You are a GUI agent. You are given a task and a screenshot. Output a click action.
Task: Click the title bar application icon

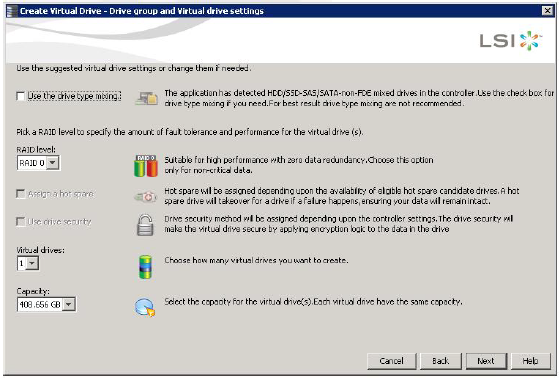[12, 11]
